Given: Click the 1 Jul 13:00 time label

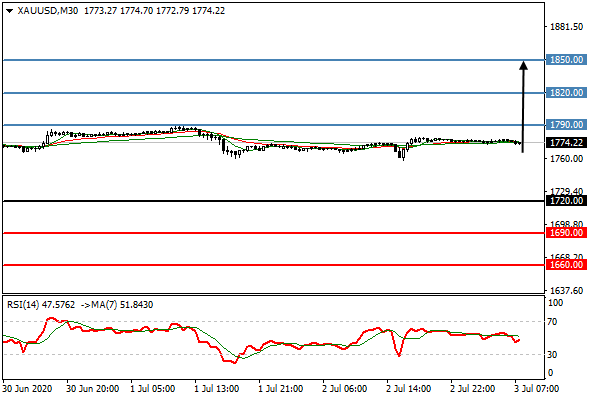Looking at the screenshot, I should [216, 389].
